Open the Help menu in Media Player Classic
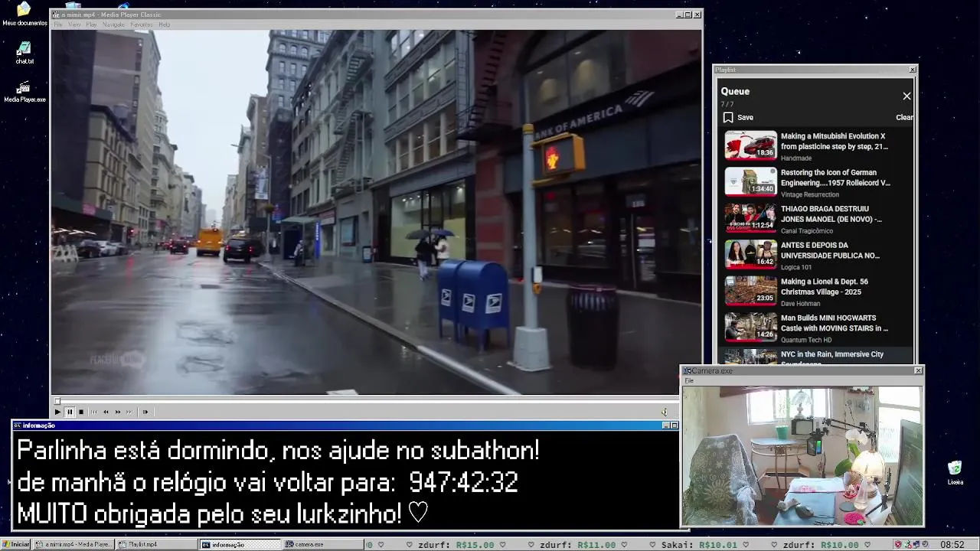Screen dimensions: 980x551 [165, 24]
